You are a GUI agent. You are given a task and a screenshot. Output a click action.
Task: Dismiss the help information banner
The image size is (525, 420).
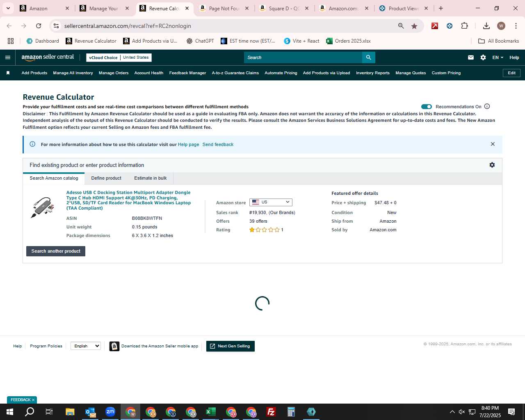click(493, 144)
